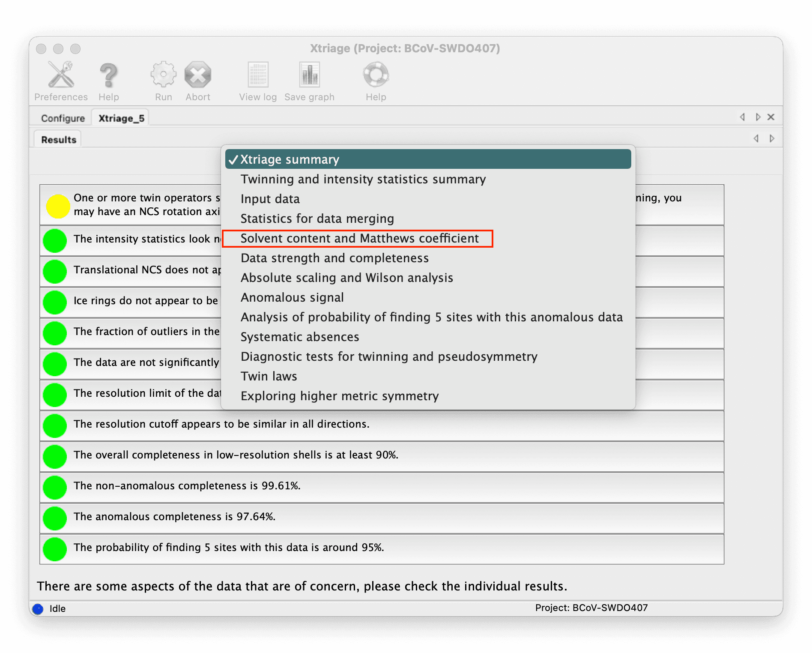The width and height of the screenshot is (812, 653).
Task: Click the left arrow on the Results tab row
Action: point(756,138)
